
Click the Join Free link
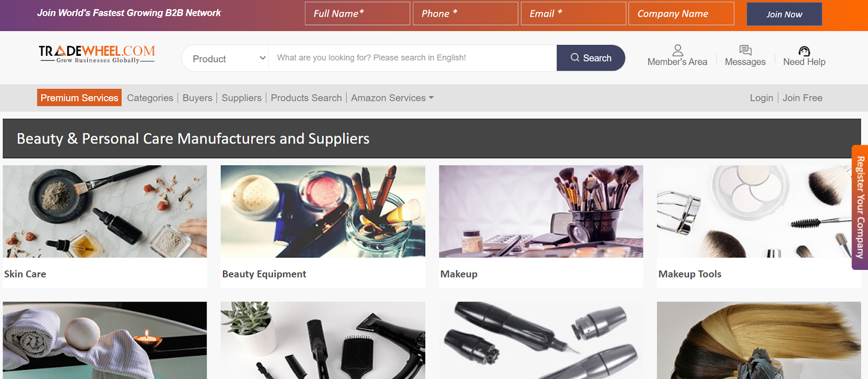coord(802,98)
